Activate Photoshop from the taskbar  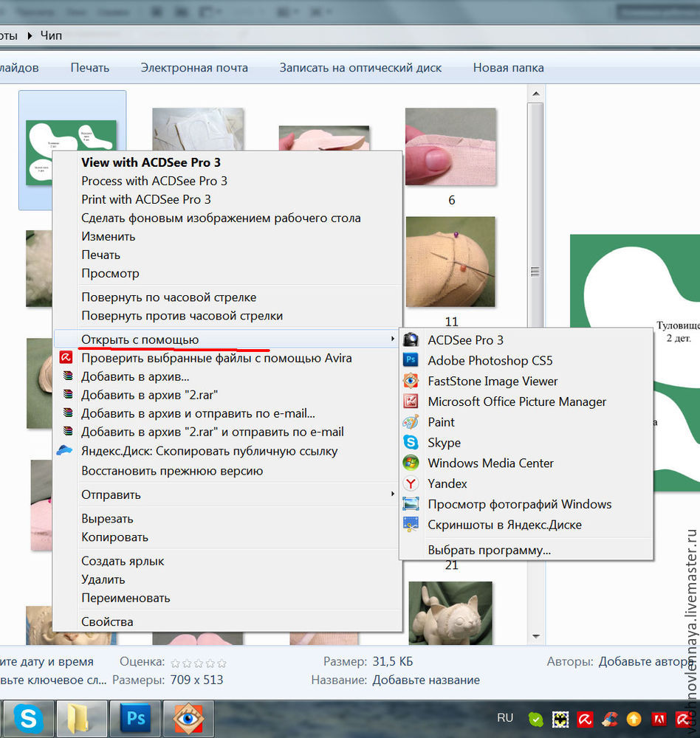[x=134, y=719]
